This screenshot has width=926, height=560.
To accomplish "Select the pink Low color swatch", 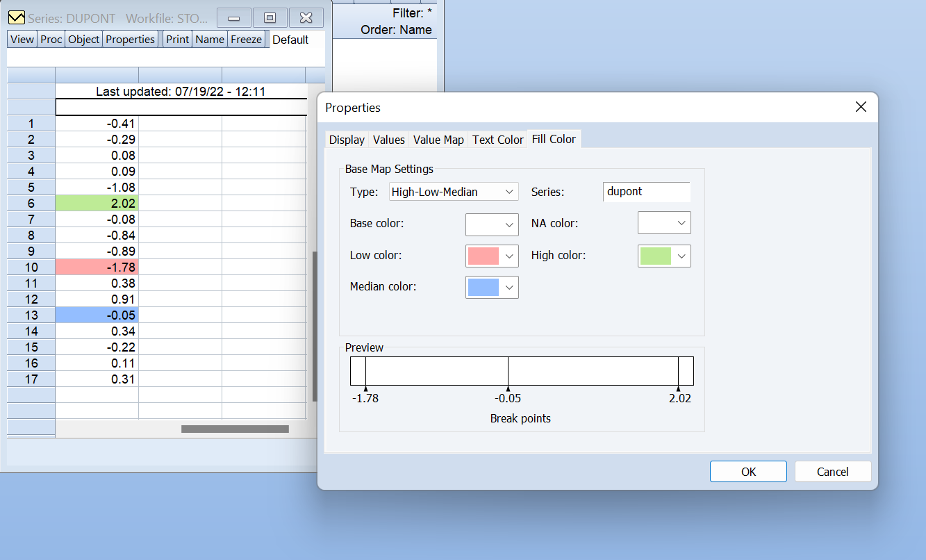I will pos(485,256).
